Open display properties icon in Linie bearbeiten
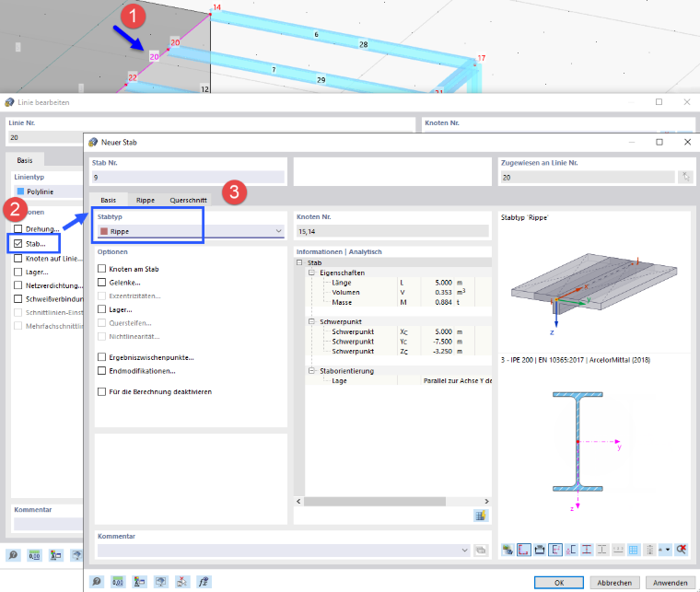700x592 pixels. coord(55,555)
